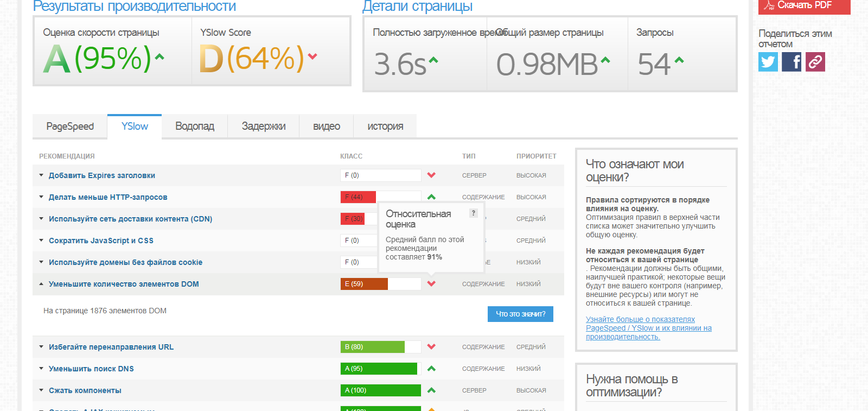Click red arrow beside the D (64%) YSlow score
The height and width of the screenshot is (411, 868).
[312, 56]
